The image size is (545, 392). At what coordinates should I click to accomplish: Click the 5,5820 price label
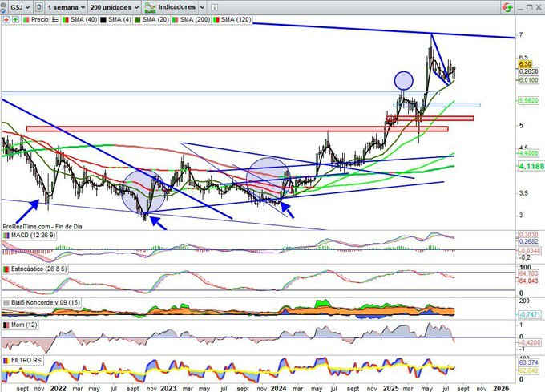(x=529, y=101)
